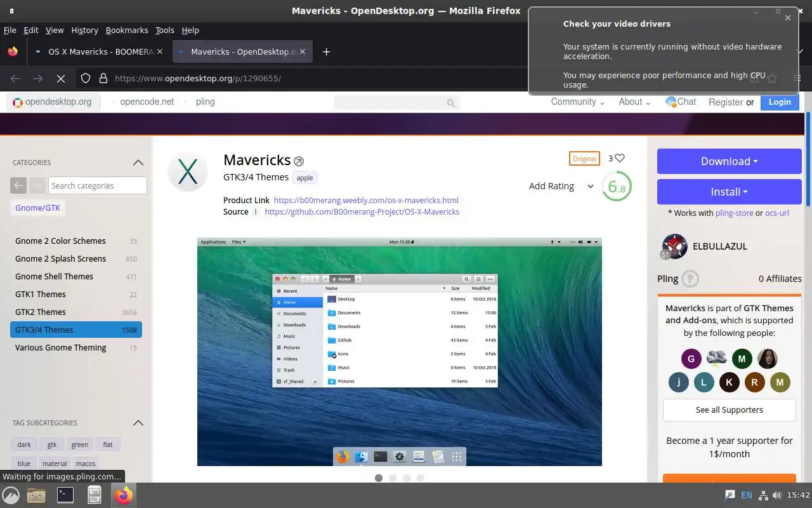Open the desktop start menu icon

click(11, 495)
